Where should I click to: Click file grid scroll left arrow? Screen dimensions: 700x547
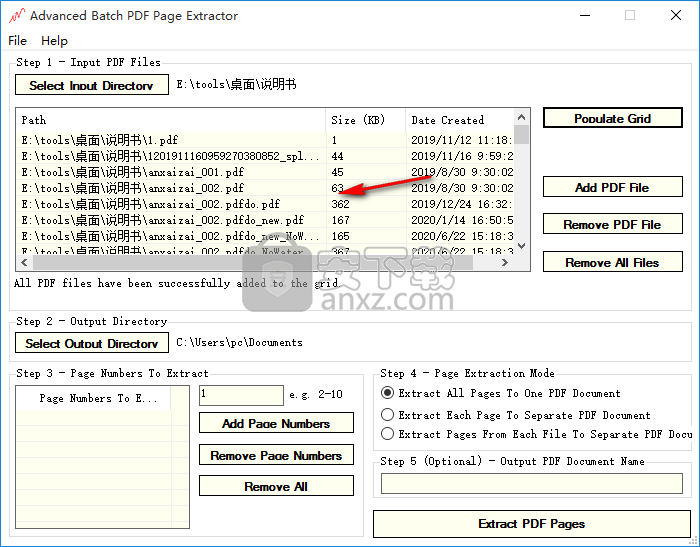[25, 263]
